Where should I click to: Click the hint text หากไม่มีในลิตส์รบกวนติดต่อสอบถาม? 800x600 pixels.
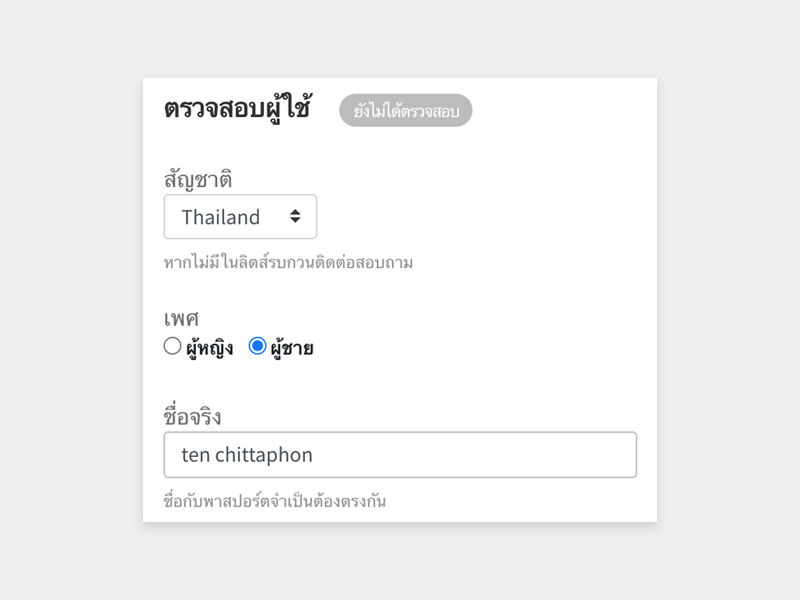point(288,262)
